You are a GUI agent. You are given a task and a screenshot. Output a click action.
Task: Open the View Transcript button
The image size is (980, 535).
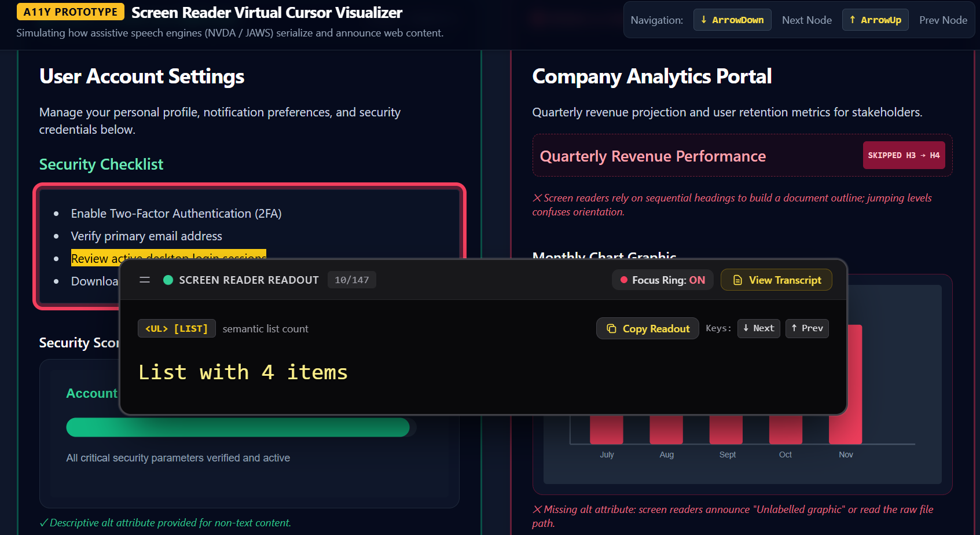click(x=776, y=280)
